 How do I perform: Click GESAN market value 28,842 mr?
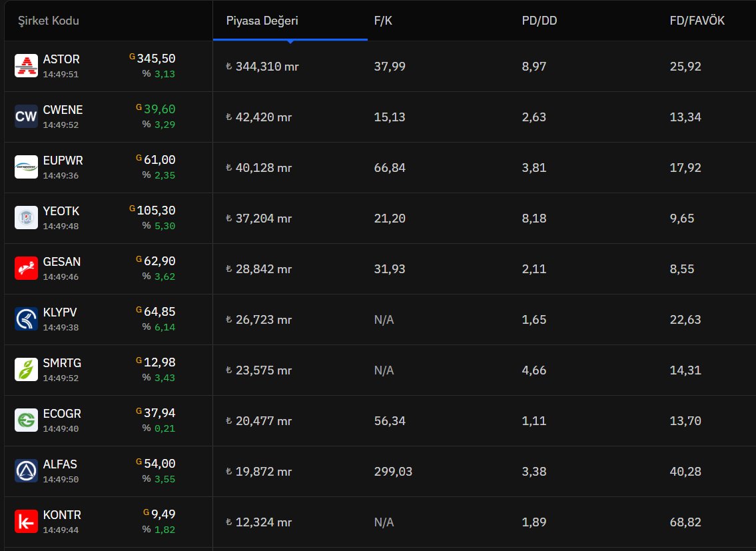click(259, 269)
